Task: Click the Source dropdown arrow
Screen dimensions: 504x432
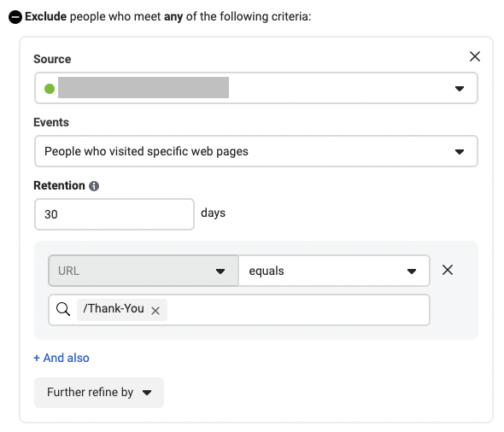Action: 460,88
